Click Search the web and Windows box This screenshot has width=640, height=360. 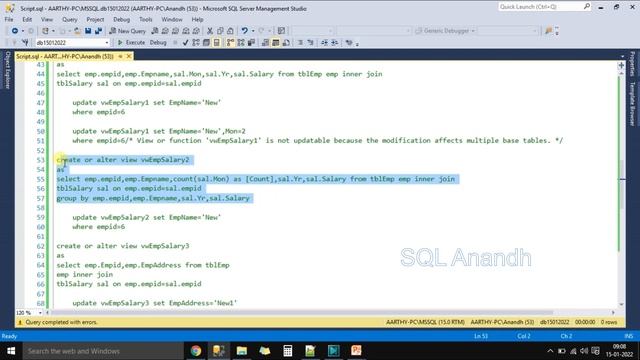(103, 351)
